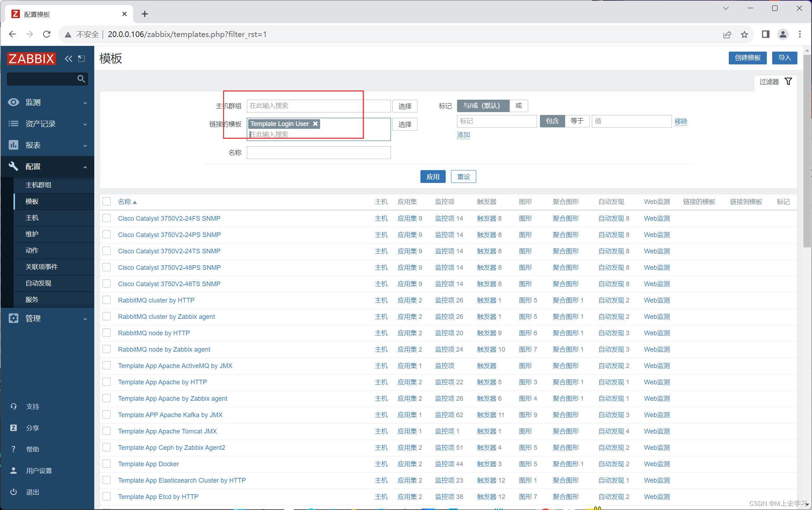Toggle the select-all checkbox in table header

pyautogui.click(x=107, y=201)
